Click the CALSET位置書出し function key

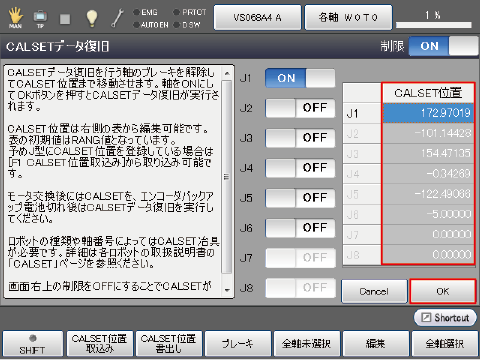click(169, 344)
